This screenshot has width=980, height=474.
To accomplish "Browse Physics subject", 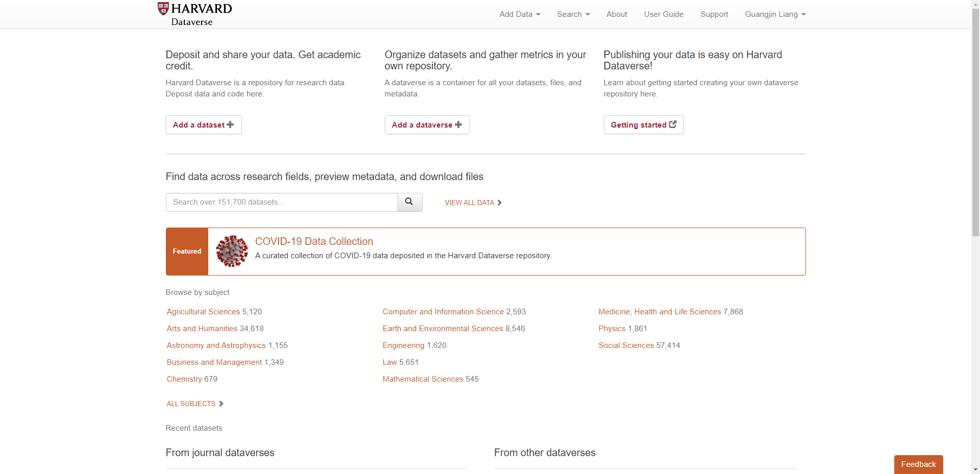I will point(612,329).
